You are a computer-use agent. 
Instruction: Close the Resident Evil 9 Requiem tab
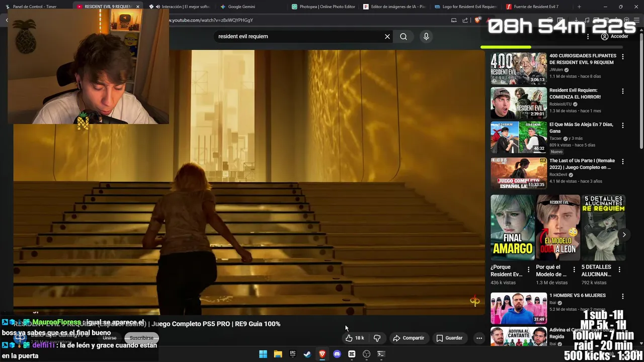[137, 7]
